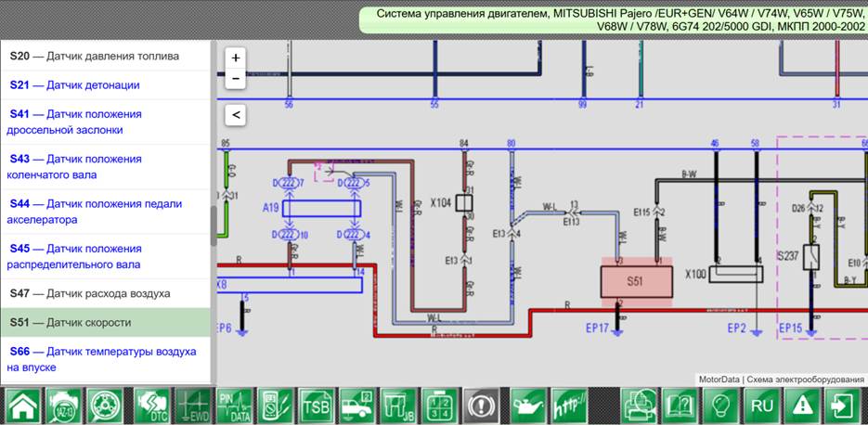Open the PIN DATA icon

[x=234, y=406]
